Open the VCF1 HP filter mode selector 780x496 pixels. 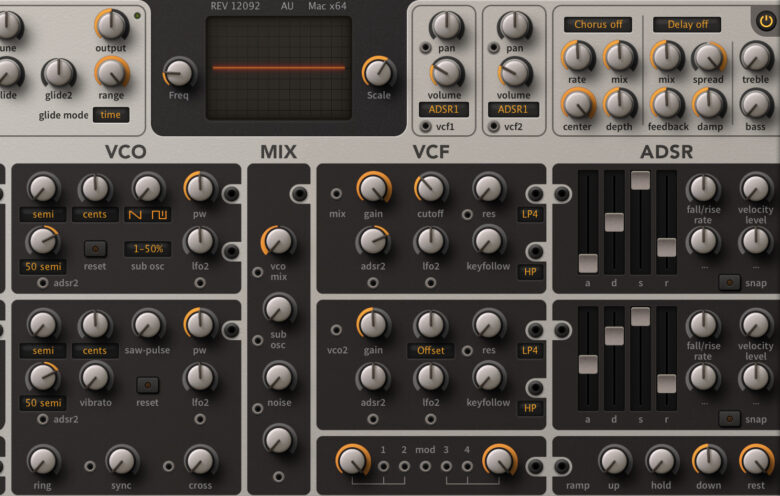[x=530, y=272]
